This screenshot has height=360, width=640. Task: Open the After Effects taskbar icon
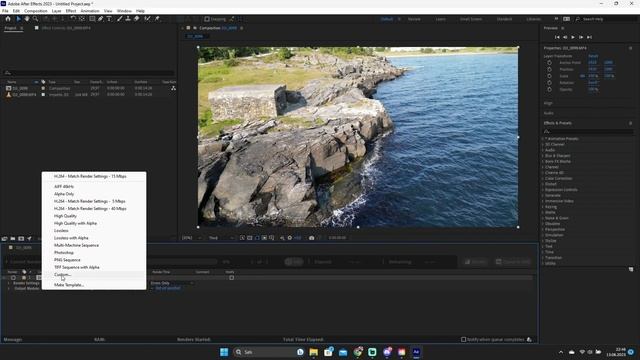pyautogui.click(x=416, y=352)
